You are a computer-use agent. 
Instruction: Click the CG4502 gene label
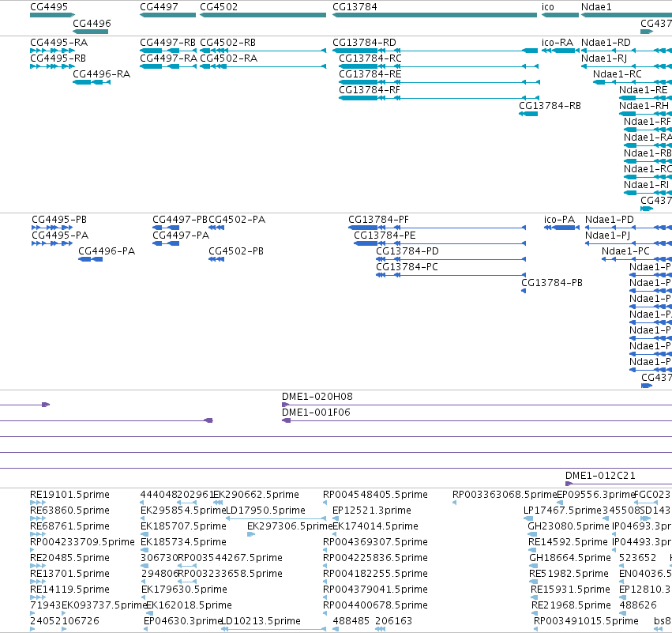(219, 7)
